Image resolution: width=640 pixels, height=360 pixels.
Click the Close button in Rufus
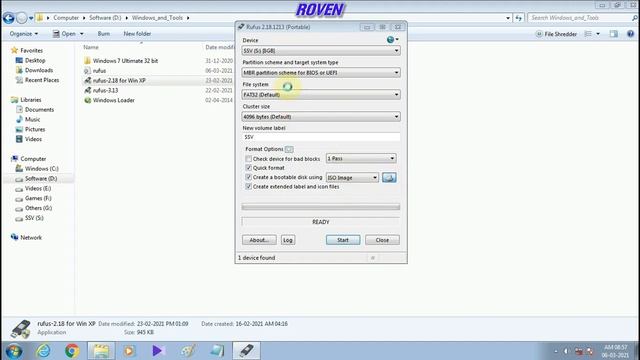(x=382, y=240)
